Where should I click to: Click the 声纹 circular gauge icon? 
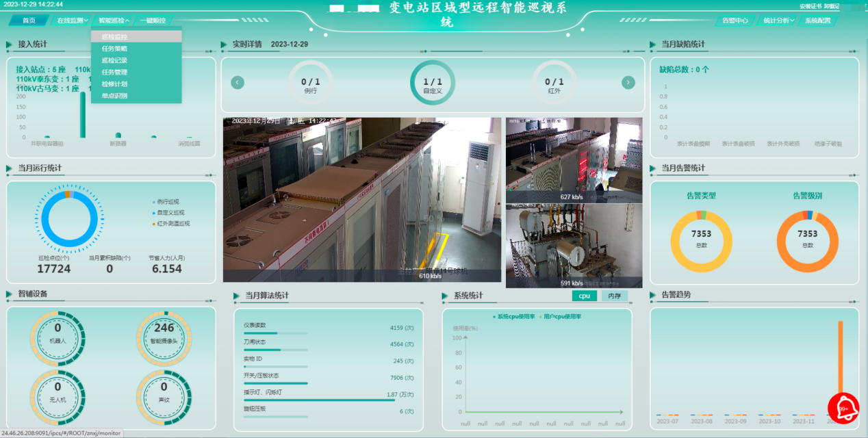pos(164,392)
